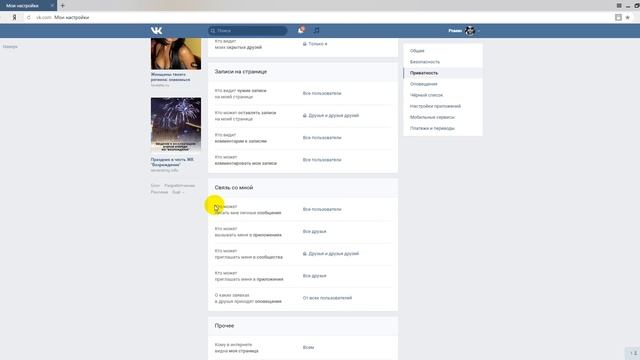Open the 'Реклама' footer link
640x360 pixels.
click(159, 192)
